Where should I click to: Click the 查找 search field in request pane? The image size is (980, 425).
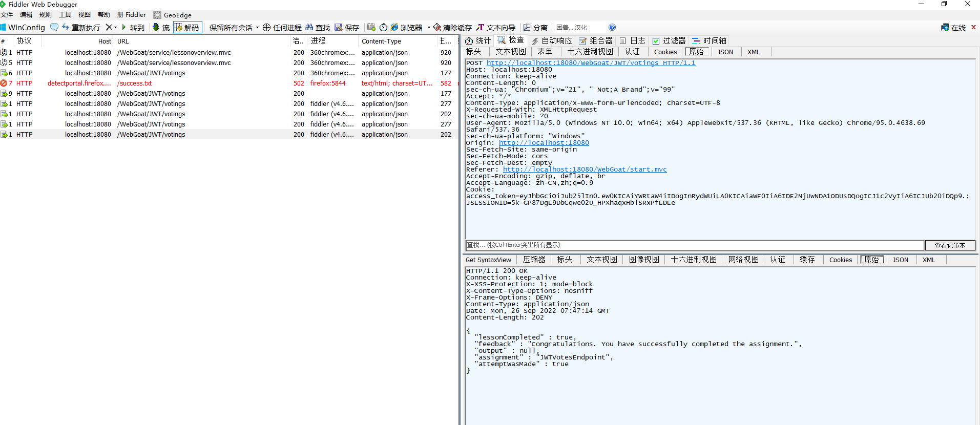[x=694, y=245]
